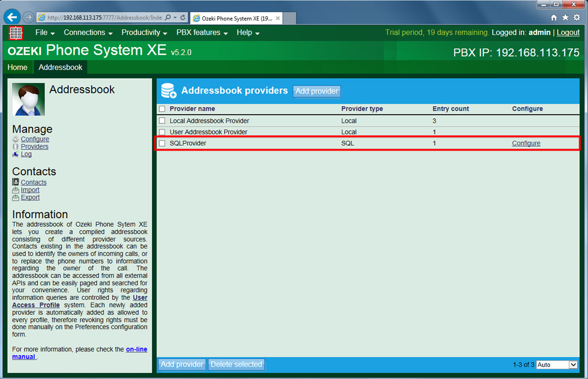Open the Auto page size dropdown

(557, 364)
